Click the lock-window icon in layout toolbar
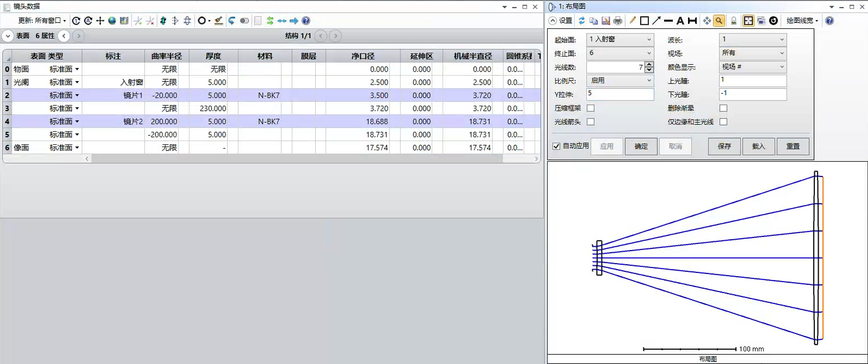This screenshot has height=364, width=868. [734, 20]
